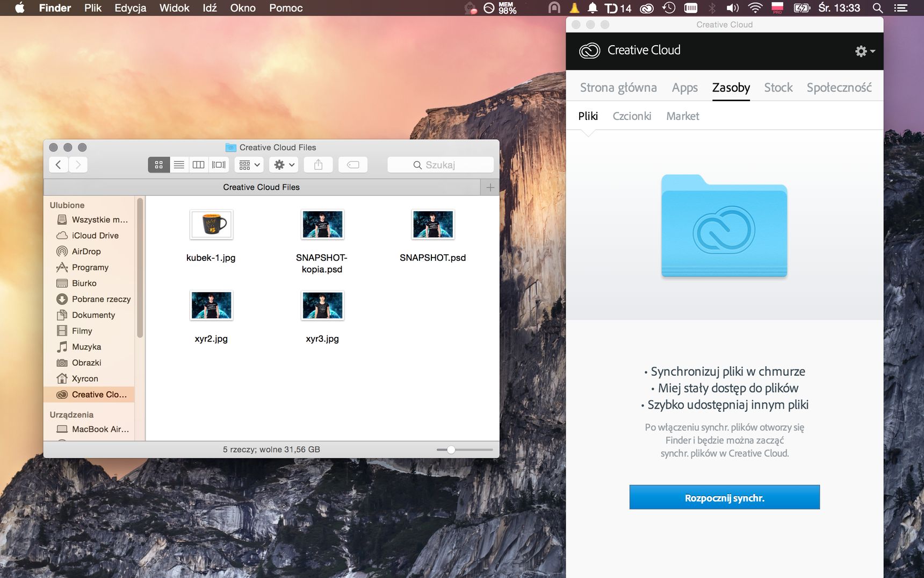Viewport: 924px width, 578px height.
Task: Switch to the Czcionki sub-tab
Action: pos(632,116)
